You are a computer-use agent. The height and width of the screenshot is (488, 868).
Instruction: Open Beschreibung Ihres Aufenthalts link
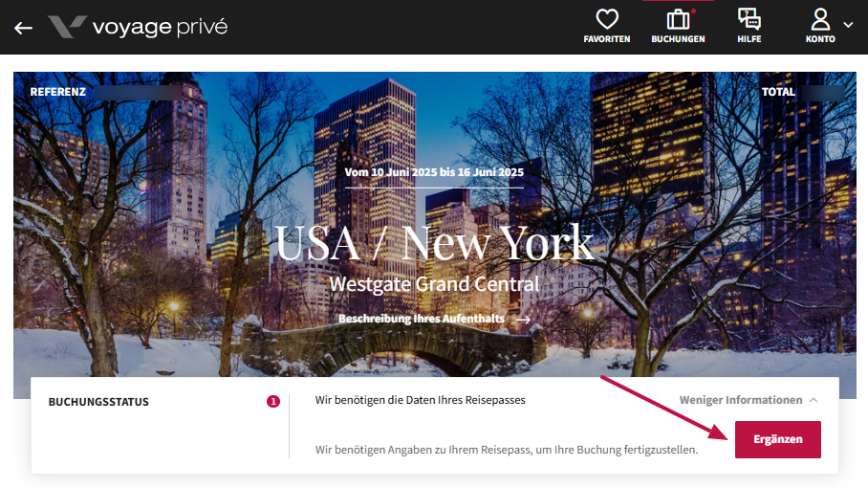coord(422,319)
